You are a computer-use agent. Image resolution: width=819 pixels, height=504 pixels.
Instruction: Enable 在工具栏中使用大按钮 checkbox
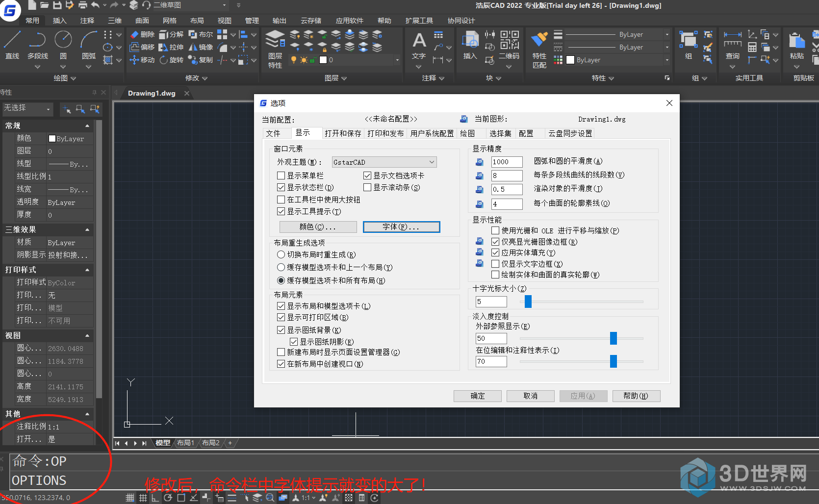pos(281,200)
